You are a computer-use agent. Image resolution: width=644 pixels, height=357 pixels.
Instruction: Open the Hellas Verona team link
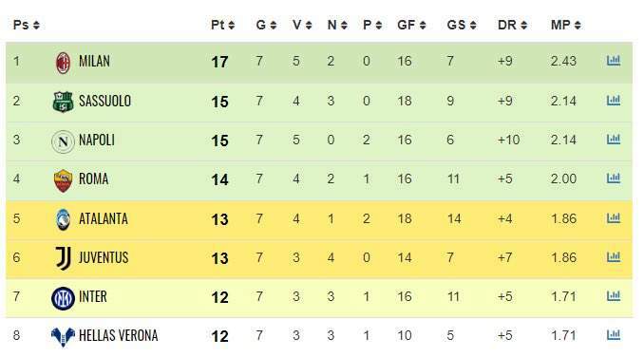(x=119, y=336)
